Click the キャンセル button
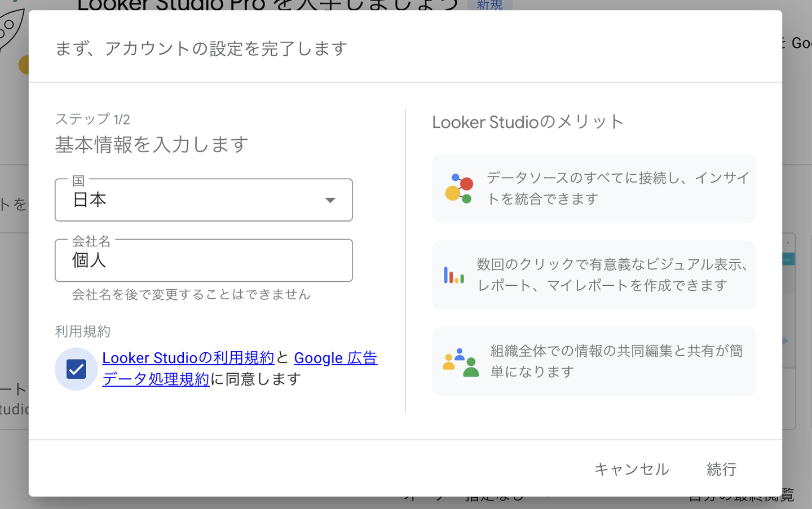 click(632, 469)
